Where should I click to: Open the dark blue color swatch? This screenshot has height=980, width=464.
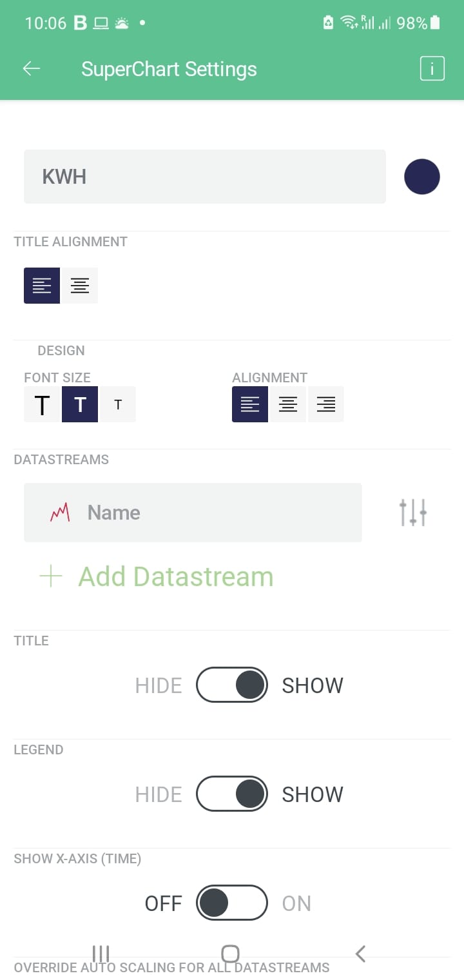pos(422,177)
